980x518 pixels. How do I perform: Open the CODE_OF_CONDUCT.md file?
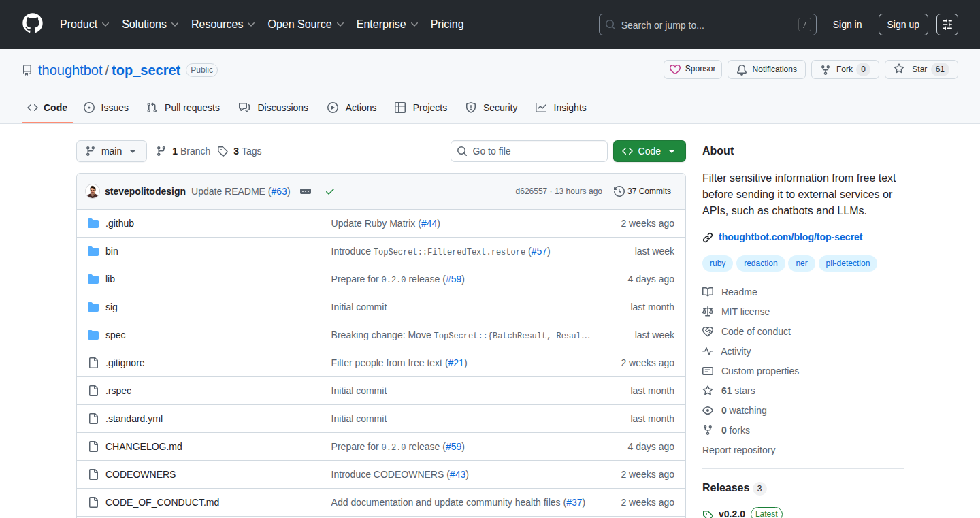tap(163, 502)
